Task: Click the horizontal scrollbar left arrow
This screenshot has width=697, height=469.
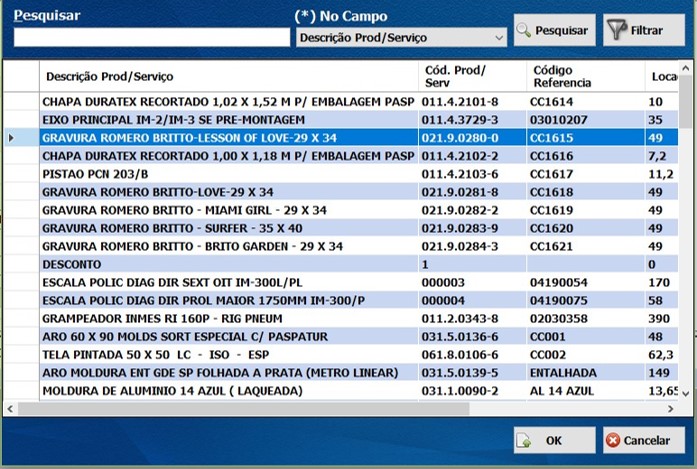Action: [10, 409]
